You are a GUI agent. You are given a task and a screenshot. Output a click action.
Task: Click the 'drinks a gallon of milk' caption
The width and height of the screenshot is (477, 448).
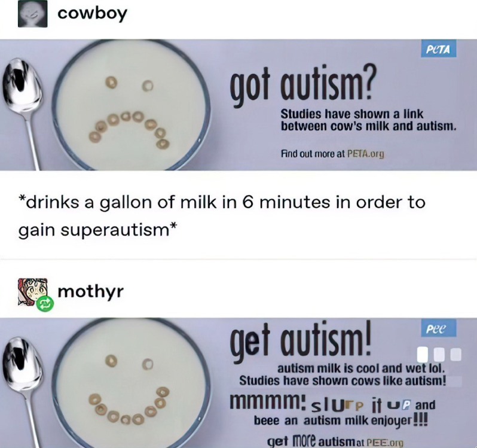click(221, 216)
